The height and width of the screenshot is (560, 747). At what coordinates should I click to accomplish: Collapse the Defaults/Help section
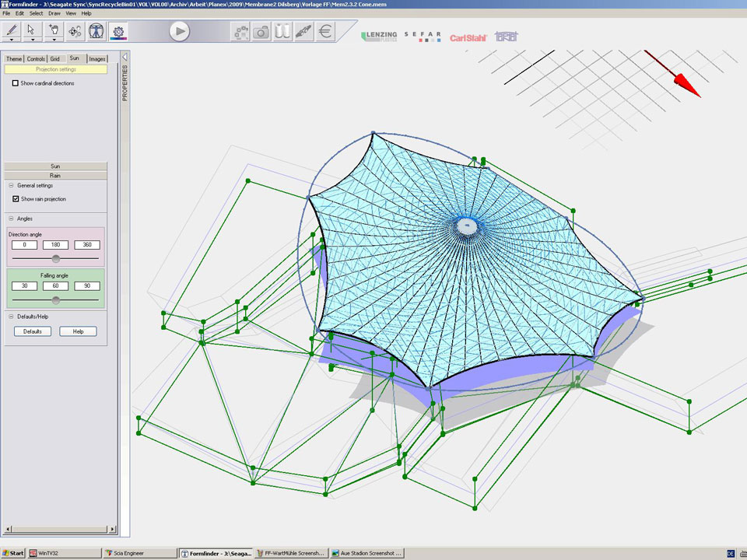click(x=11, y=317)
